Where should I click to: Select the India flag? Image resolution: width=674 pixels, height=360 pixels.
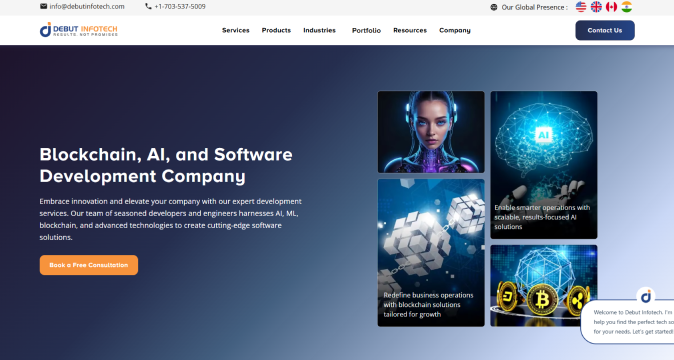(x=627, y=7)
